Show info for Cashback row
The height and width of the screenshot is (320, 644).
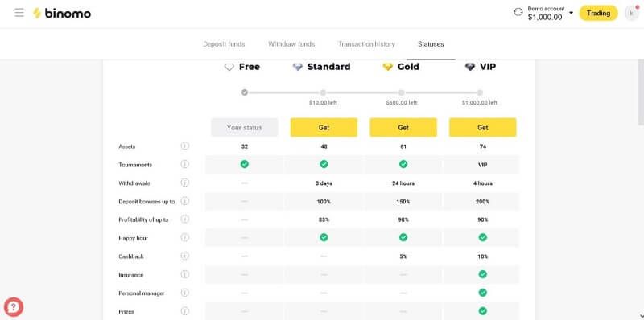pos(185,256)
